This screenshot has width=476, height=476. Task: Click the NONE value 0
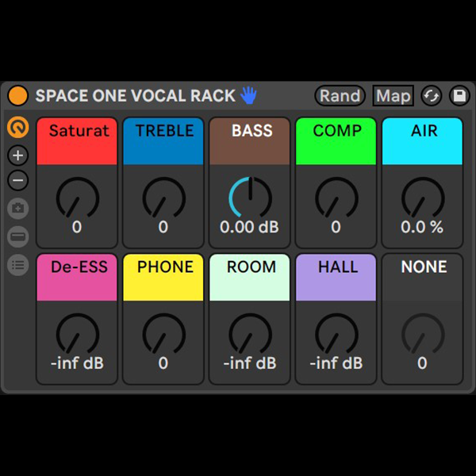pyautogui.click(x=422, y=363)
